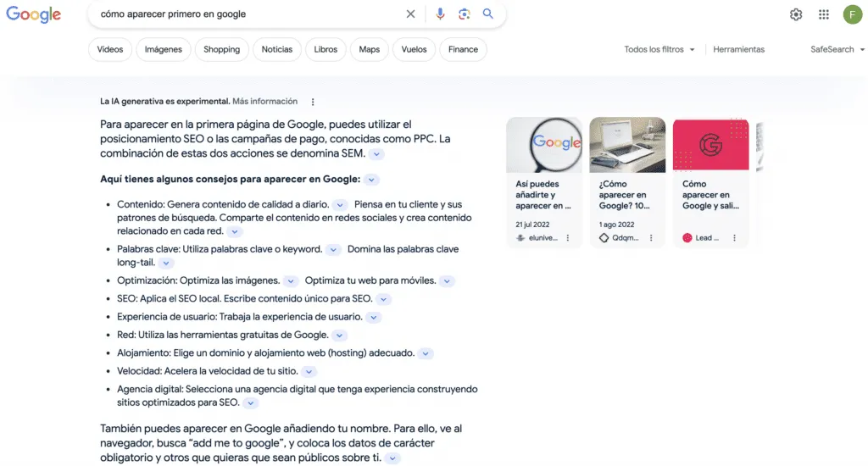Start voice search with microphone icon
Image resolution: width=868 pixels, height=466 pixels.
click(440, 14)
